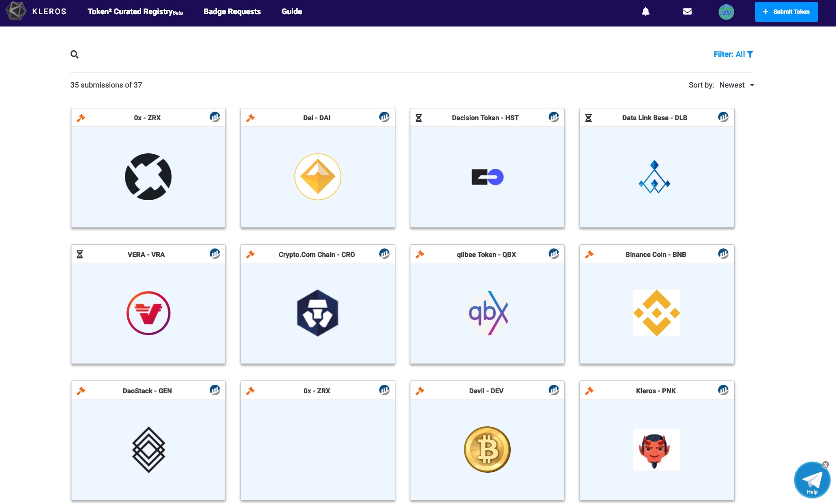The width and height of the screenshot is (836, 504).
Task: Open the blue Data Link Base logo
Action: [654, 177]
